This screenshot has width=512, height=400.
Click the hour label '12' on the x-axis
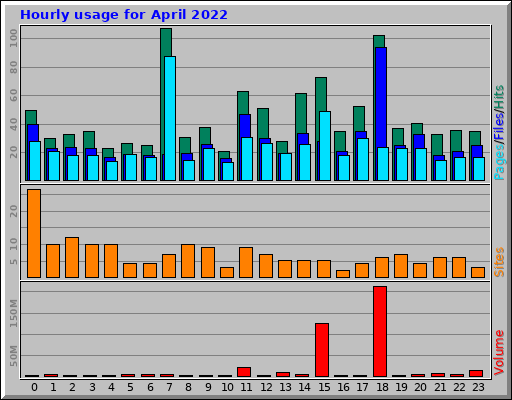[x=266, y=387]
